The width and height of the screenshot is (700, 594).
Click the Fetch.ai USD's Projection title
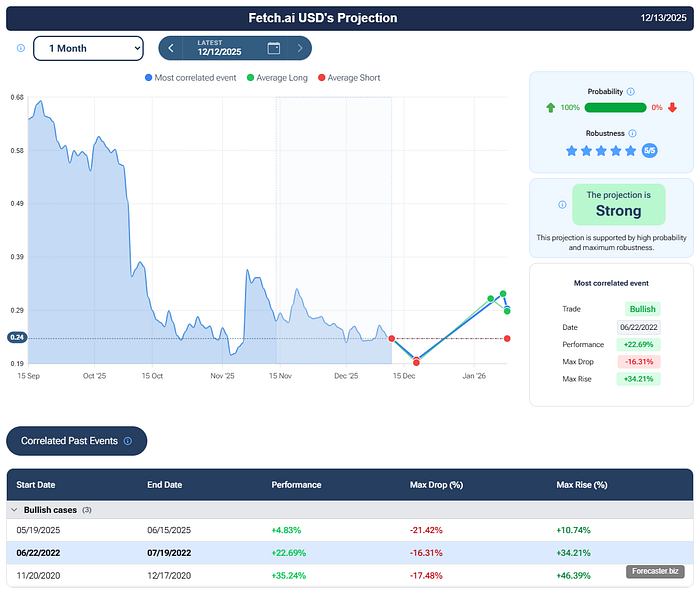pos(323,18)
